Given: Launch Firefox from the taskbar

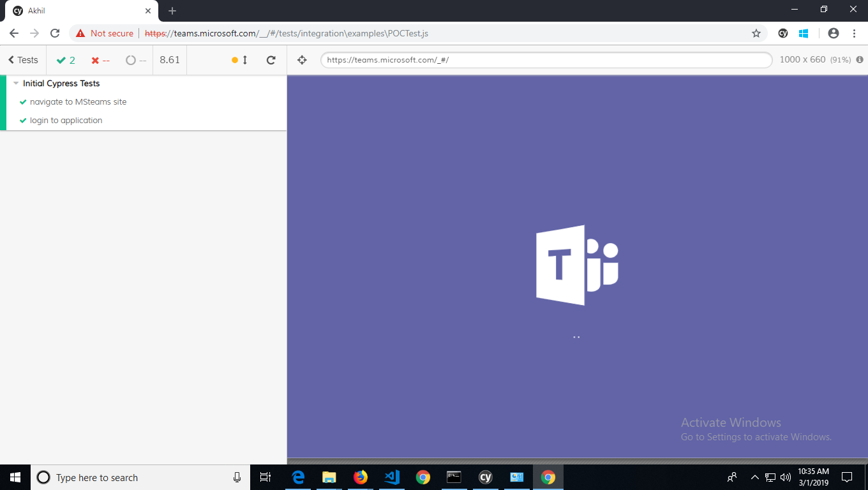Looking at the screenshot, I should 361,477.
